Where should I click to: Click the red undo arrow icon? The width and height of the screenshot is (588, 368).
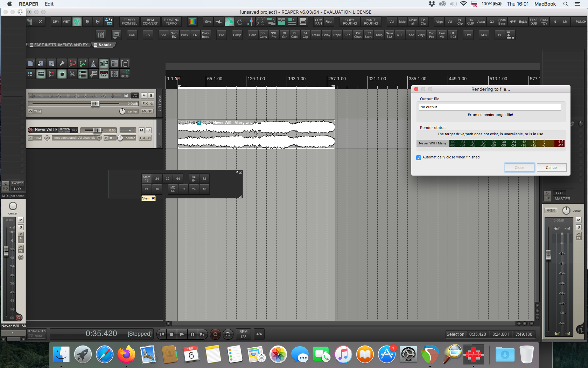72,63
